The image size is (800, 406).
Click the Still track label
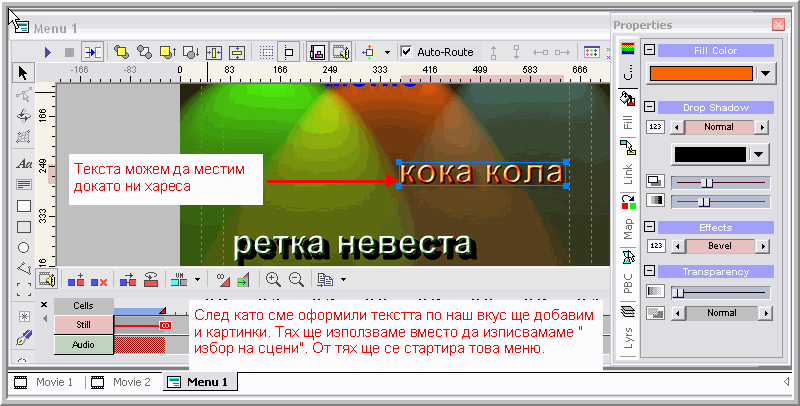pos(84,324)
